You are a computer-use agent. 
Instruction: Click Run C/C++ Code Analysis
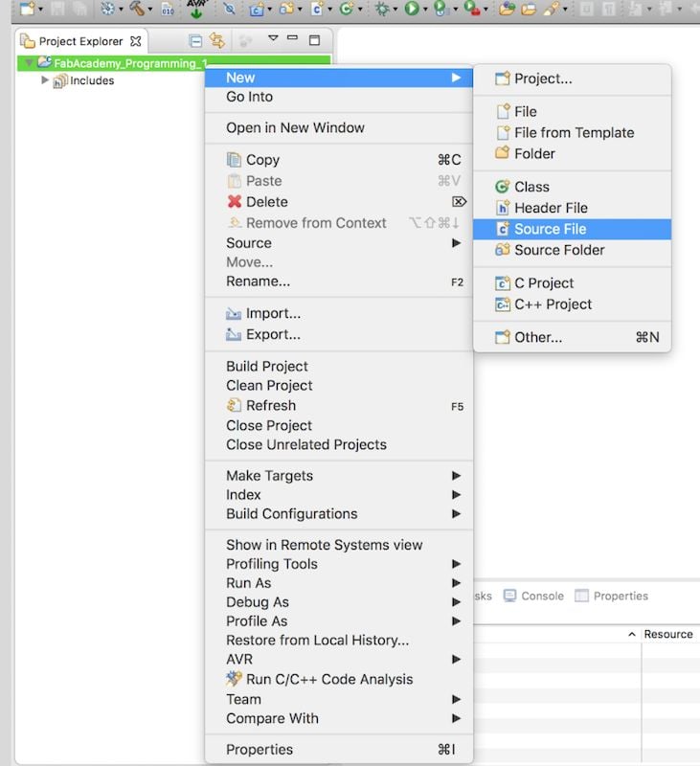[x=339, y=679]
